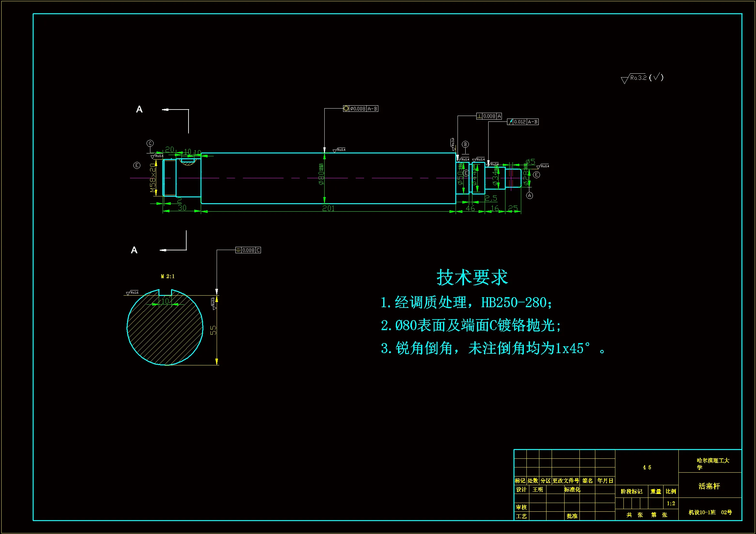This screenshot has height=534, width=756.
Task: Click the runout arrow symbol in the 0.012 A-B frame
Action: 510,122
